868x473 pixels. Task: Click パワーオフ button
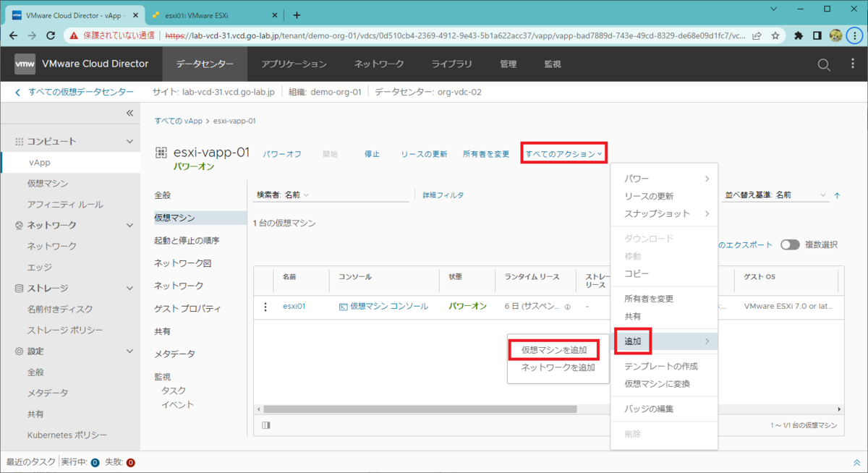tap(281, 154)
